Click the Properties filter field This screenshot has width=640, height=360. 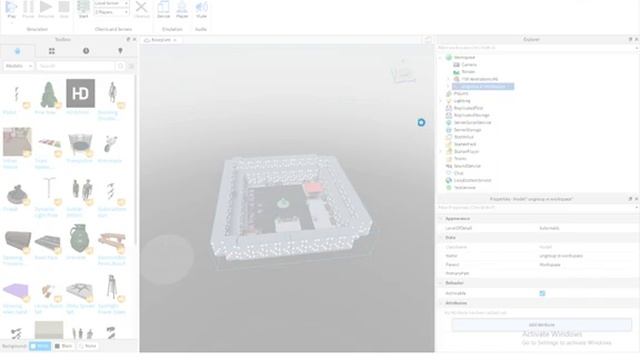click(x=535, y=207)
